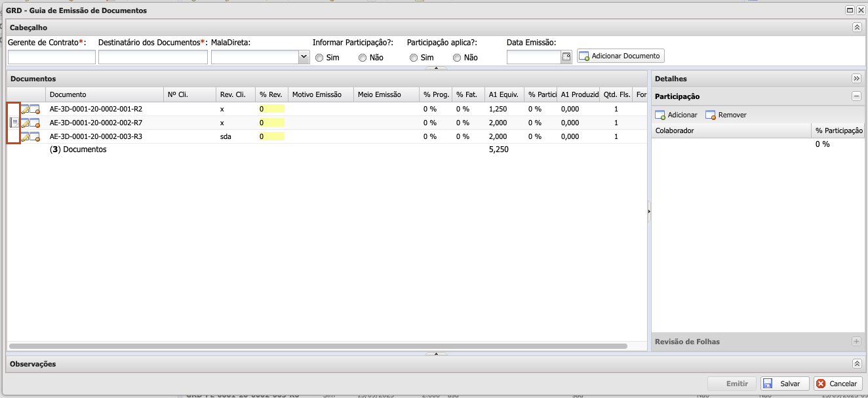Click Adicionar in the Participação panel
Screen dimensions: 868x398
click(x=676, y=115)
